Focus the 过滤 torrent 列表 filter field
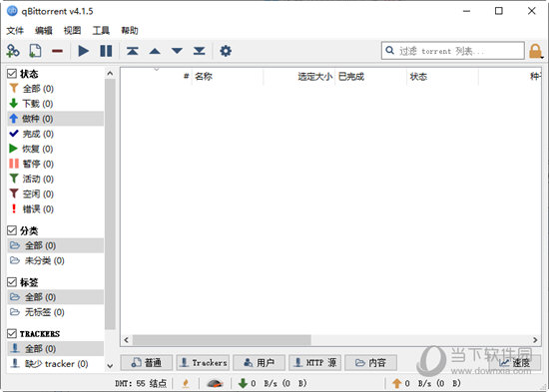The image size is (549, 392). tap(453, 51)
